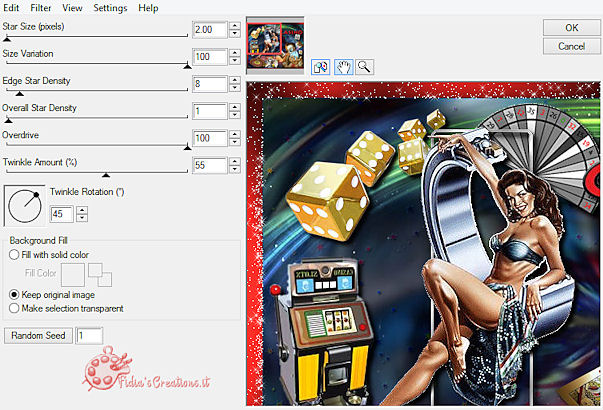Decrease Overdrive with down arrow
Image resolution: width=603 pixels, height=410 pixels.
click(235, 142)
